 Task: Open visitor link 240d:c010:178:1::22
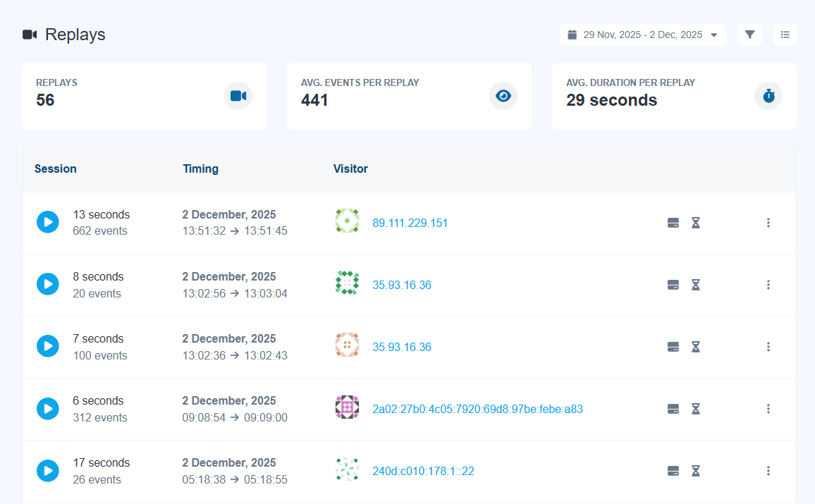(423, 471)
